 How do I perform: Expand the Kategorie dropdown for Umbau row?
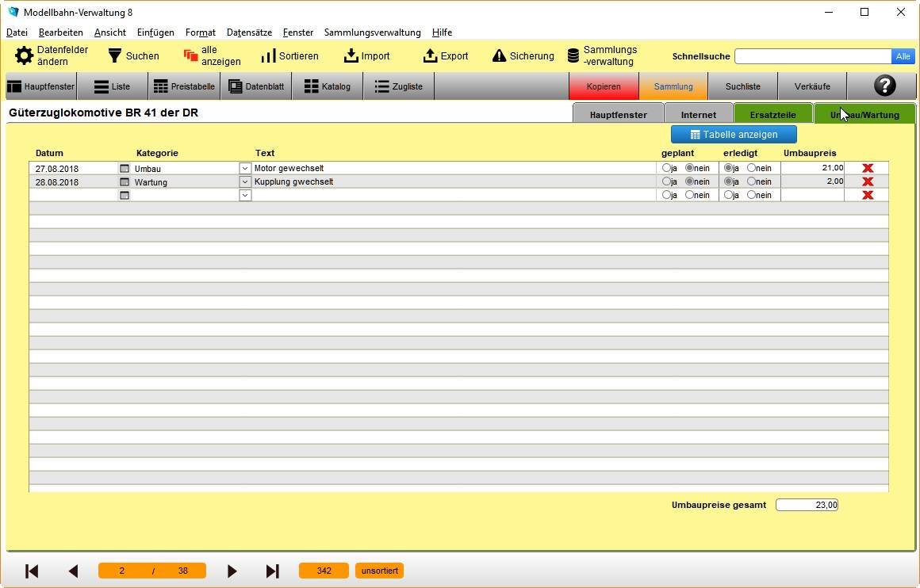[245, 168]
